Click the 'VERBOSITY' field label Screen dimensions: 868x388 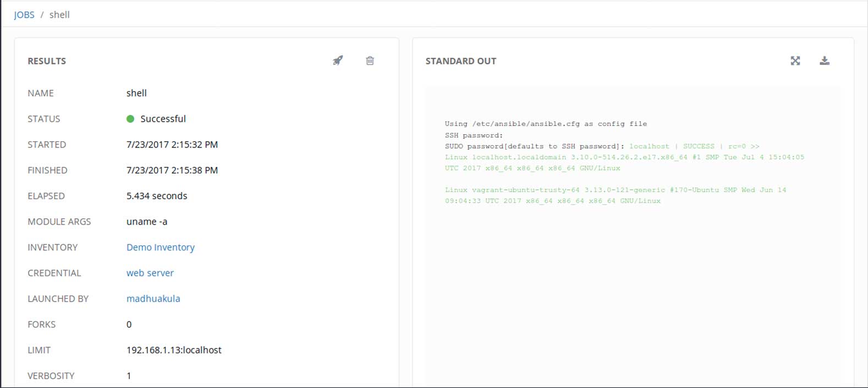coord(51,376)
